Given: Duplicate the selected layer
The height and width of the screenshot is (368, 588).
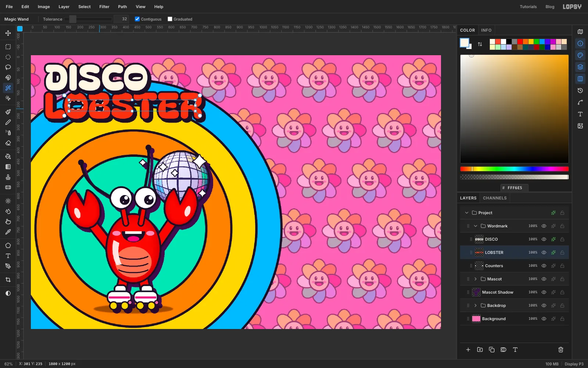Looking at the screenshot, I should (x=492, y=350).
